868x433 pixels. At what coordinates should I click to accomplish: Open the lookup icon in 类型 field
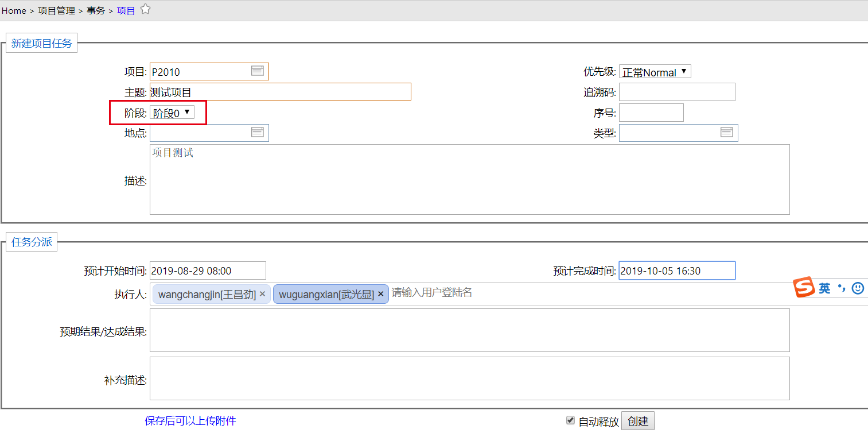tap(727, 133)
